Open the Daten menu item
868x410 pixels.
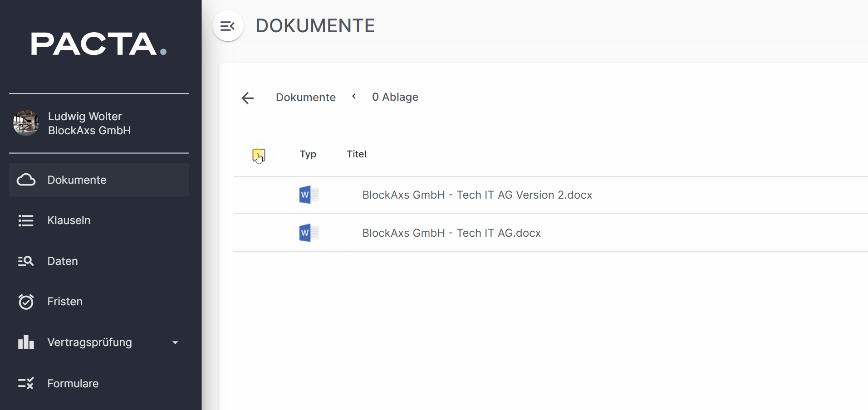99,261
